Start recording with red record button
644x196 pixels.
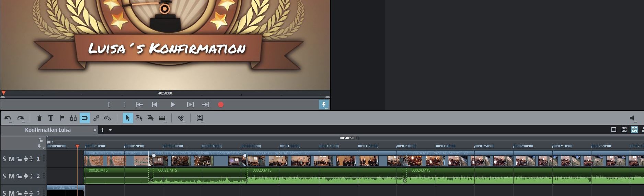[x=221, y=105]
